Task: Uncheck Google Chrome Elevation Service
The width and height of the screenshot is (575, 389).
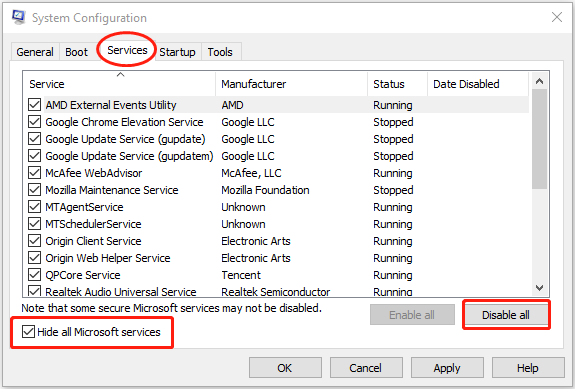Action: [34, 122]
